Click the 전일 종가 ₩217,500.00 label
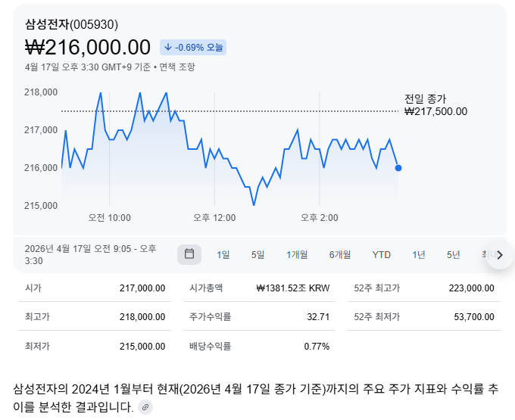This screenshot has width=515, height=420. 435,105
